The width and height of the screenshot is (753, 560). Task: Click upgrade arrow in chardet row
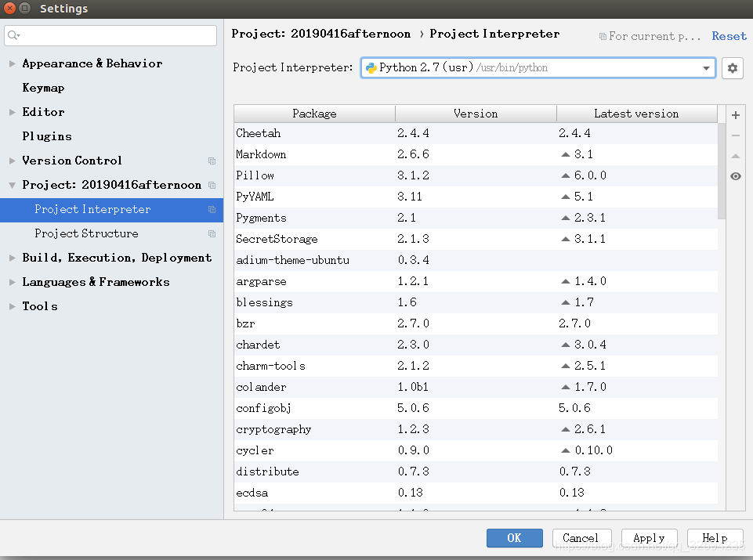[x=566, y=345]
